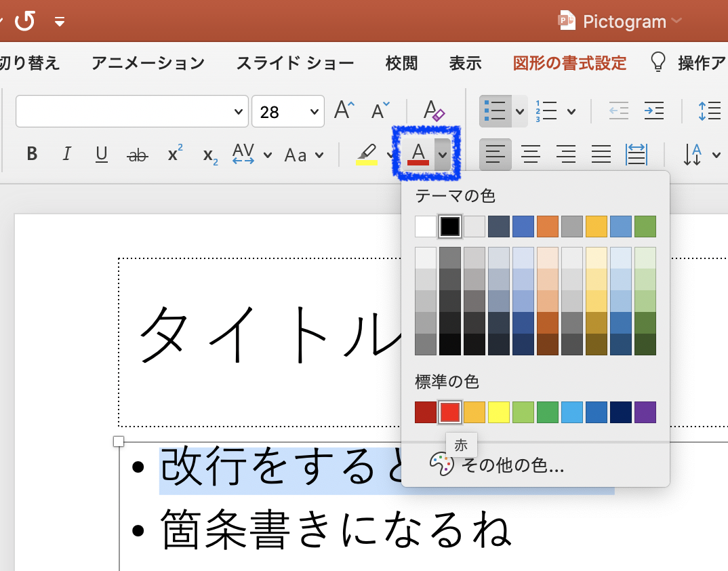Switch to the 表示 tab

(465, 62)
